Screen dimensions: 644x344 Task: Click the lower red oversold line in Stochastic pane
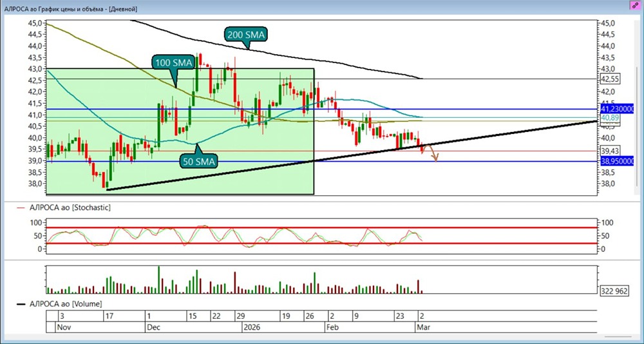[321, 244]
